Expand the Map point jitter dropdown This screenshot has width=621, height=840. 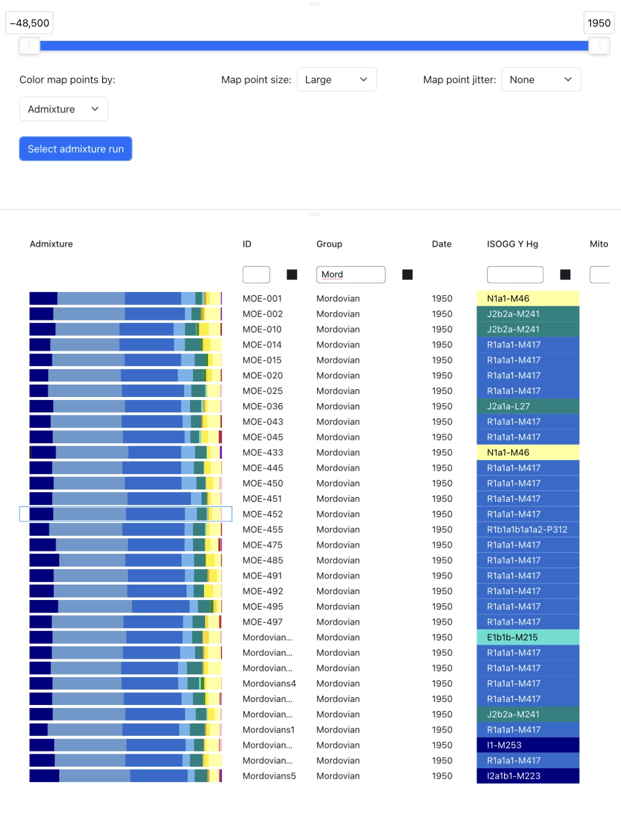coord(541,79)
